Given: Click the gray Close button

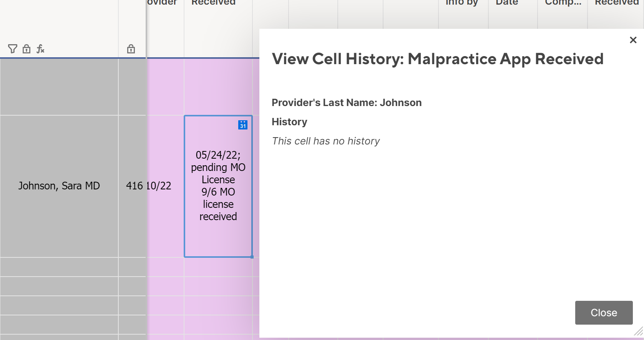Looking at the screenshot, I should 604,313.
